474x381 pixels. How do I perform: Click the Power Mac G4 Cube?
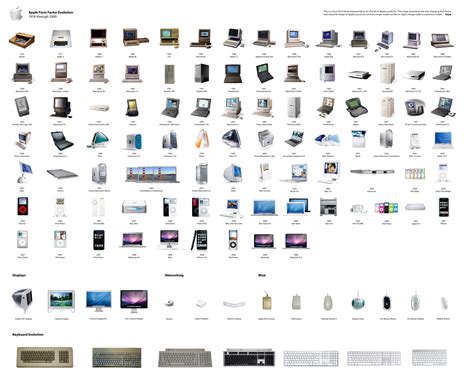coord(266,139)
